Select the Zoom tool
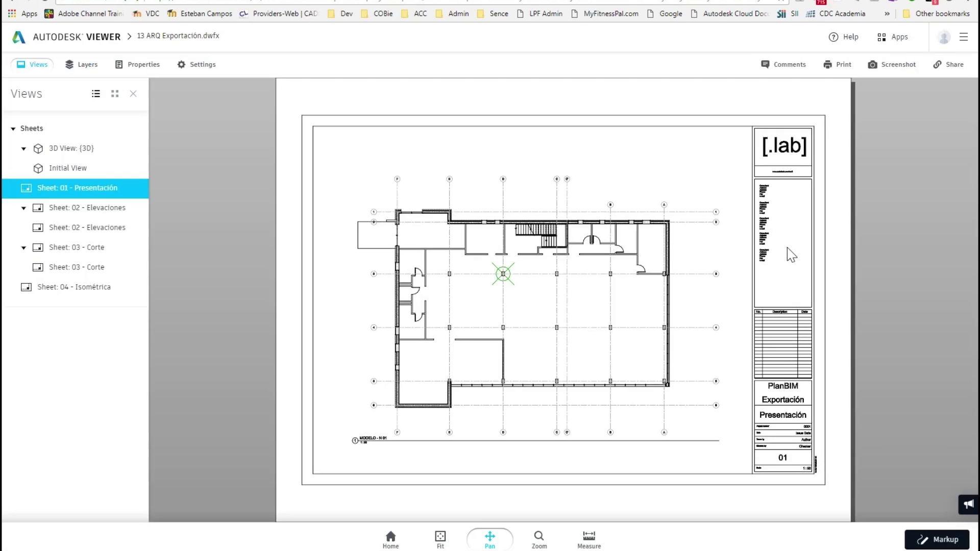The width and height of the screenshot is (980, 551). [539, 539]
